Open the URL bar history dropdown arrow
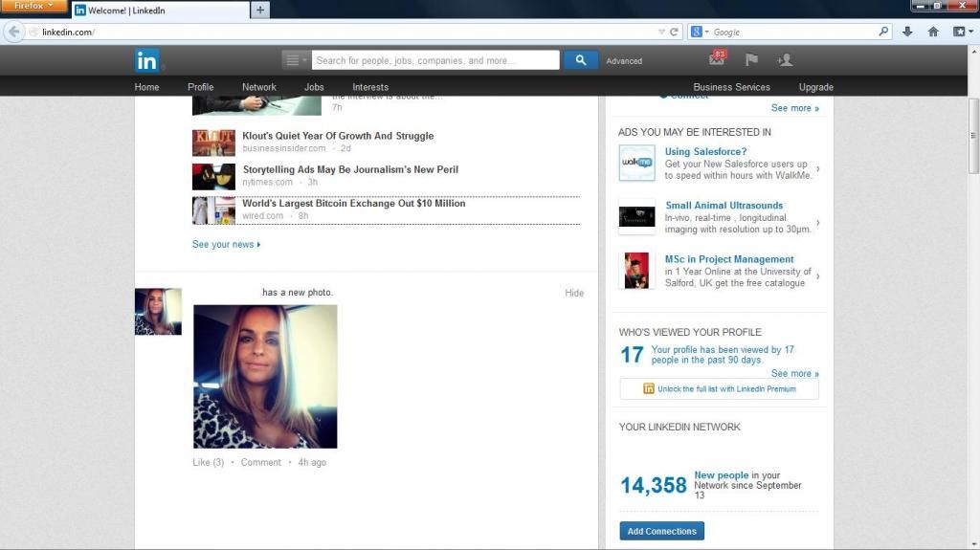 (x=661, y=32)
